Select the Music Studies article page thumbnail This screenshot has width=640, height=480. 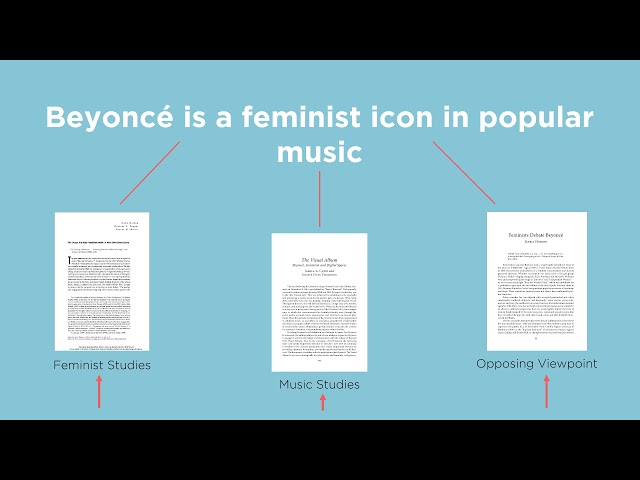pos(320,302)
